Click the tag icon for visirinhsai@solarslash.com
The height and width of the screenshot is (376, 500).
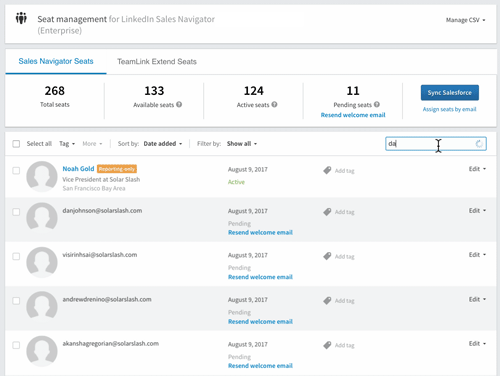(327, 256)
